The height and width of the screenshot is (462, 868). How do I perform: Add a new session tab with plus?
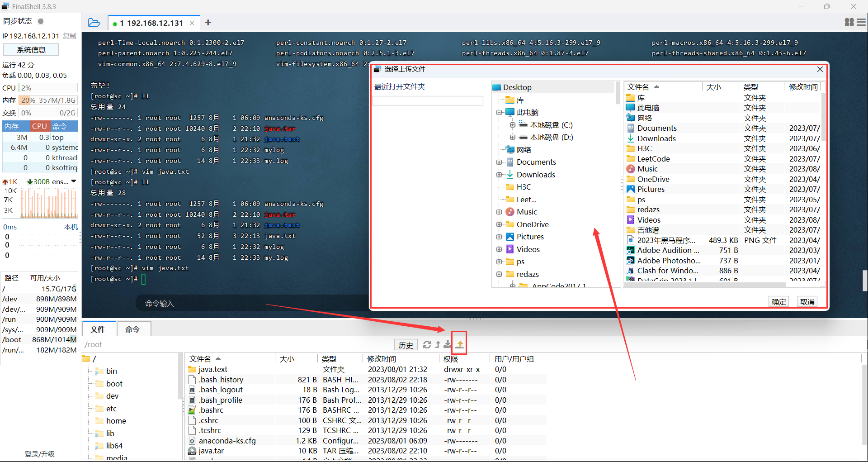tap(208, 23)
